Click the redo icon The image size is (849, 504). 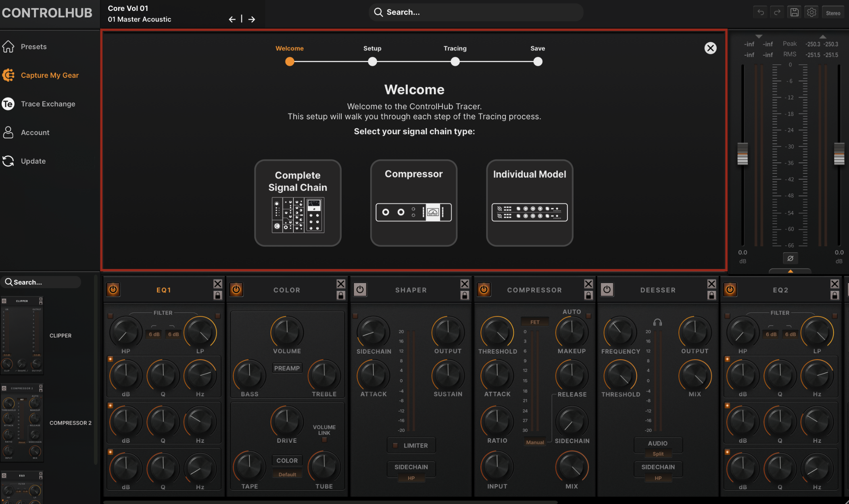[777, 12]
